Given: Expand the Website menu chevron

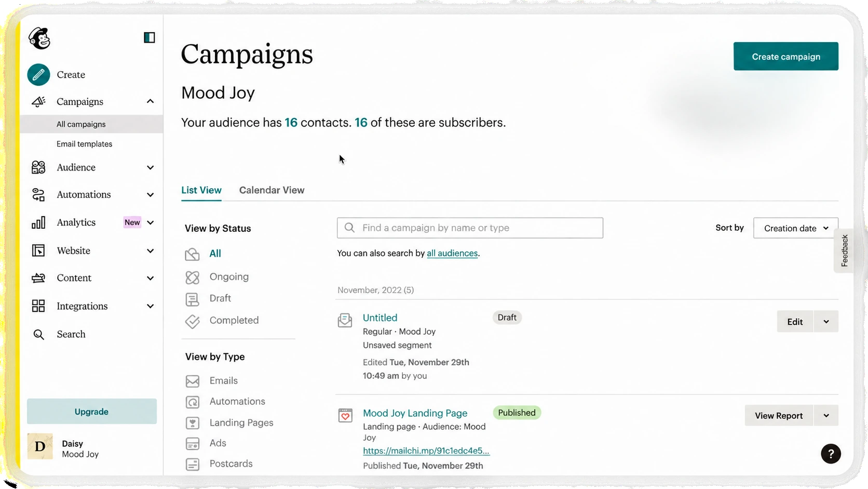Looking at the screenshot, I should [150, 250].
